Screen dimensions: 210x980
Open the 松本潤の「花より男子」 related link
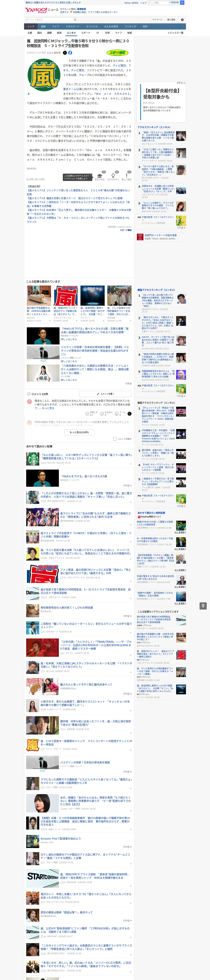79,212
